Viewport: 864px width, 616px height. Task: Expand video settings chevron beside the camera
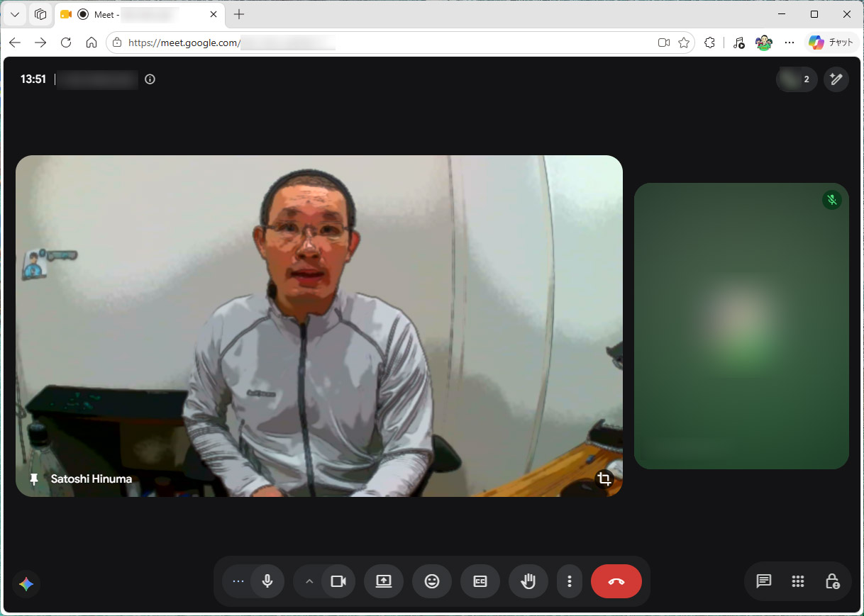[x=309, y=582]
